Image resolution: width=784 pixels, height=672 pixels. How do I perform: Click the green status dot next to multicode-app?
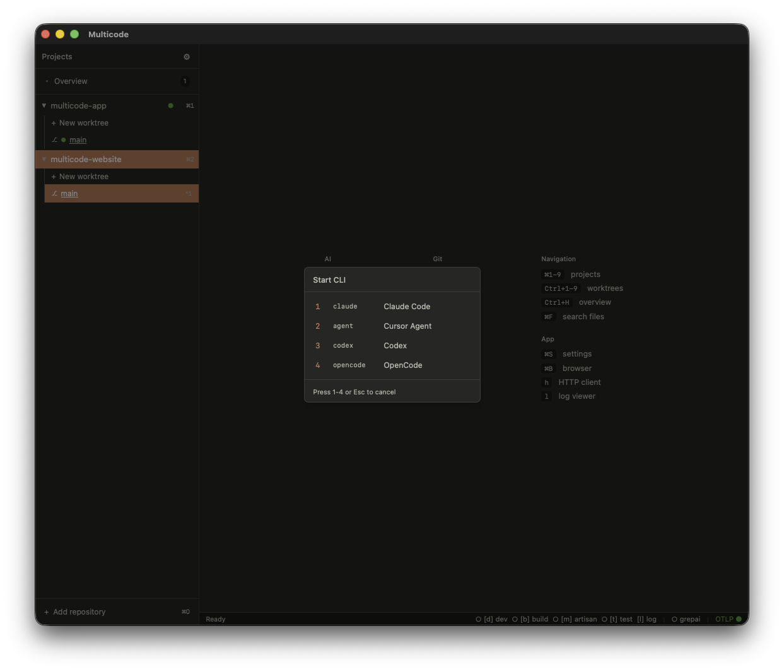(x=170, y=105)
